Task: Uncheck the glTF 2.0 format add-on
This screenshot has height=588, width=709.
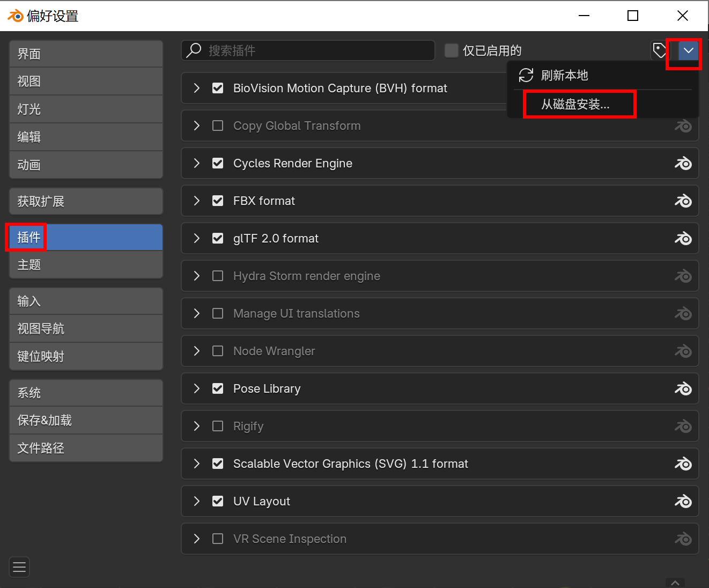Action: [x=218, y=238]
